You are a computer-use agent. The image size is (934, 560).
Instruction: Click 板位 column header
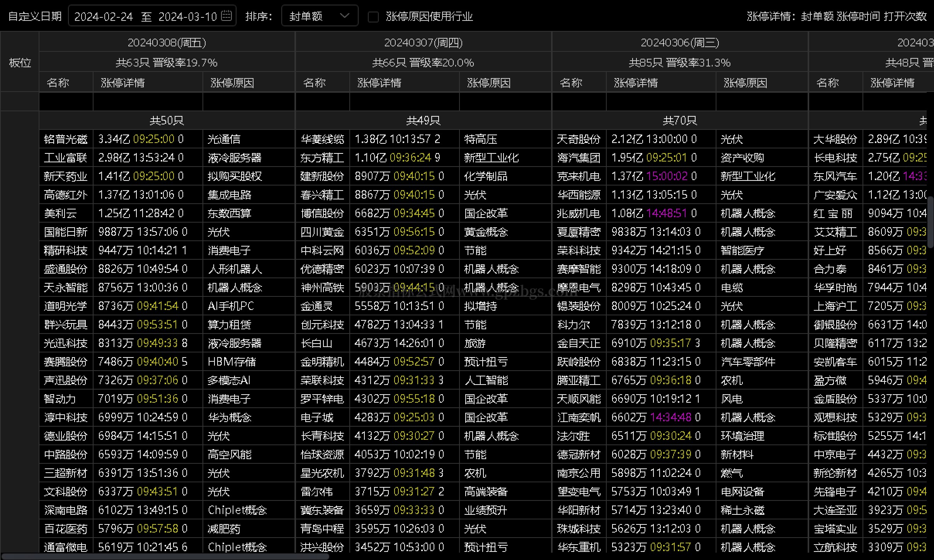[x=20, y=62]
